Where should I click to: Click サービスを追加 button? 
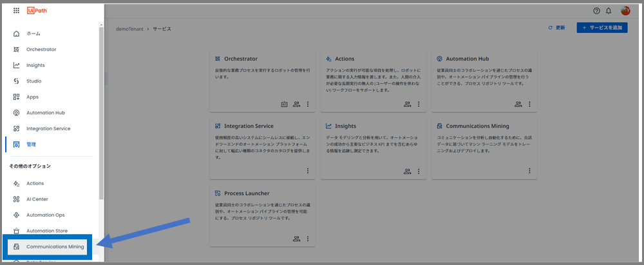tap(602, 28)
